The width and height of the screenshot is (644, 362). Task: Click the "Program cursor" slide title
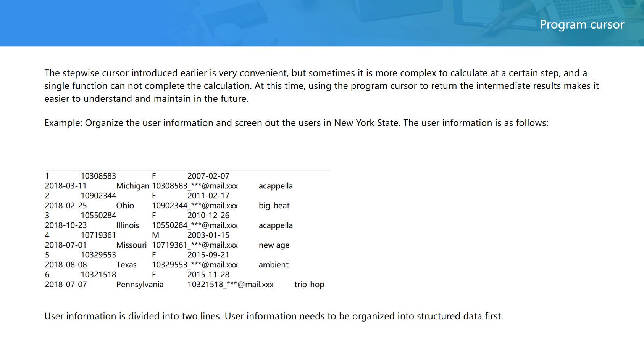(581, 24)
